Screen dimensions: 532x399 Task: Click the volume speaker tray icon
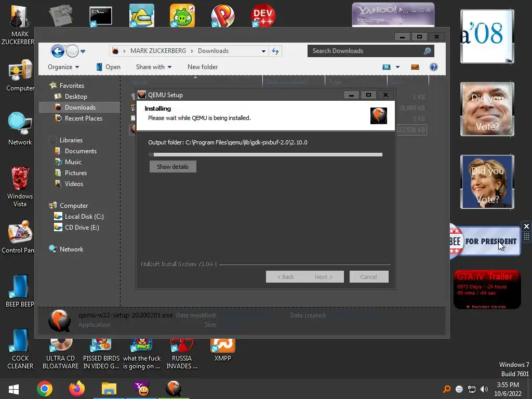pos(484,389)
